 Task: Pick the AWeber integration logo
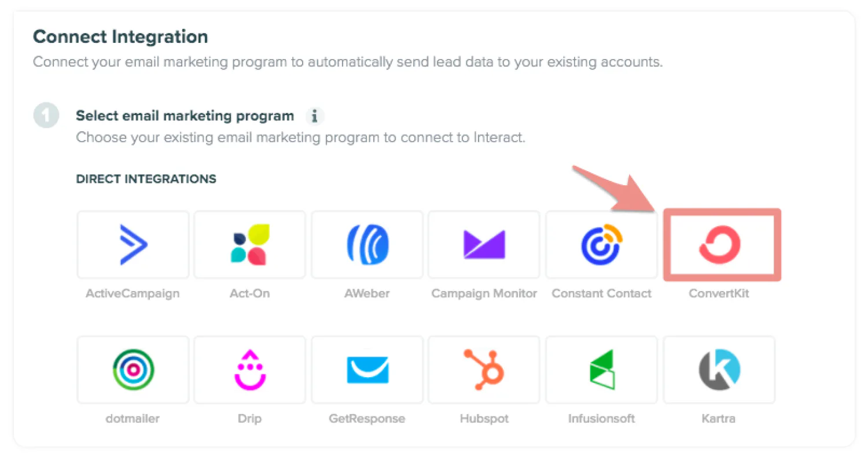[367, 245]
